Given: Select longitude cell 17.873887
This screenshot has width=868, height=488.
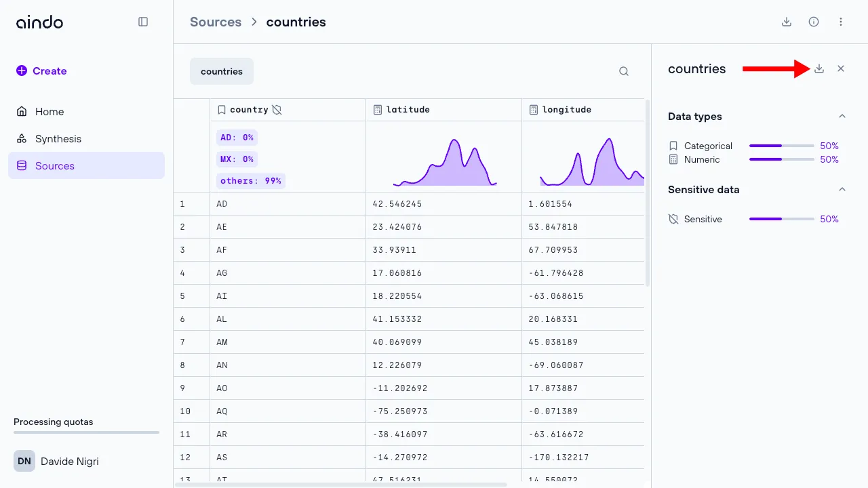Looking at the screenshot, I should coord(583,388).
